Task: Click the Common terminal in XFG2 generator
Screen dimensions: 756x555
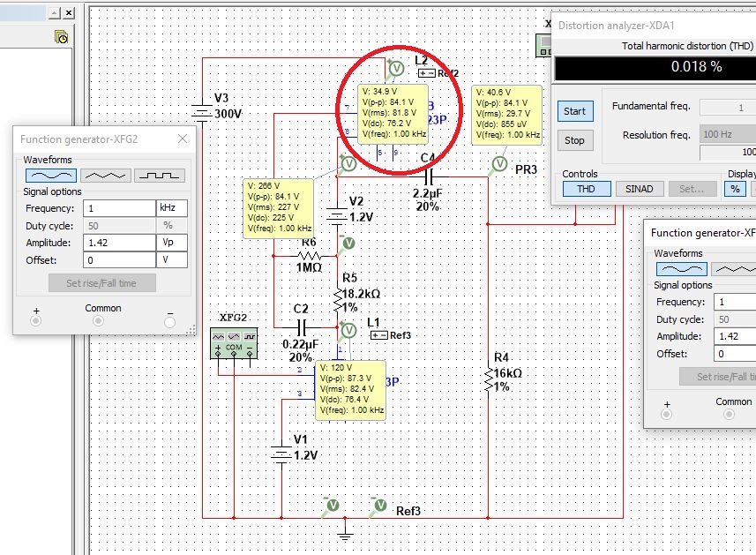Action: (x=98, y=320)
